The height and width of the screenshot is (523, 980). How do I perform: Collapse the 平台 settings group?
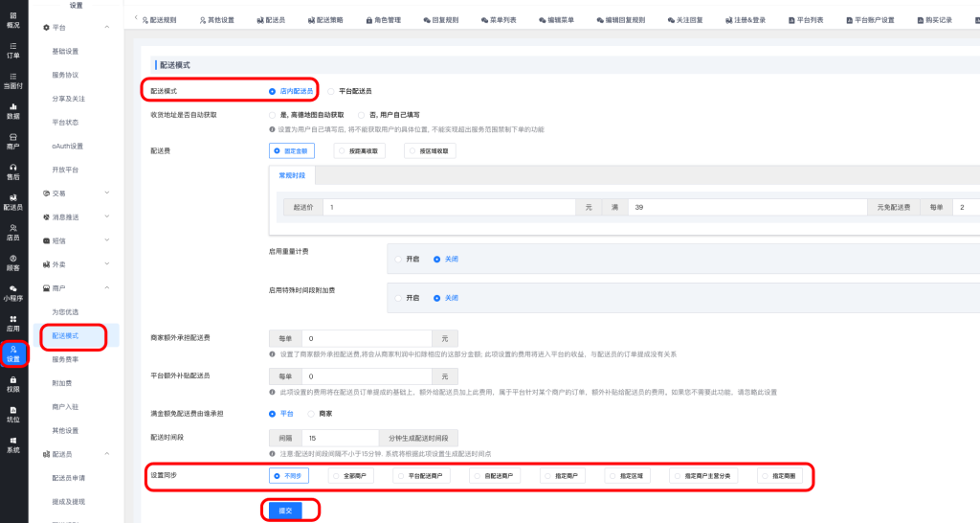click(106, 28)
